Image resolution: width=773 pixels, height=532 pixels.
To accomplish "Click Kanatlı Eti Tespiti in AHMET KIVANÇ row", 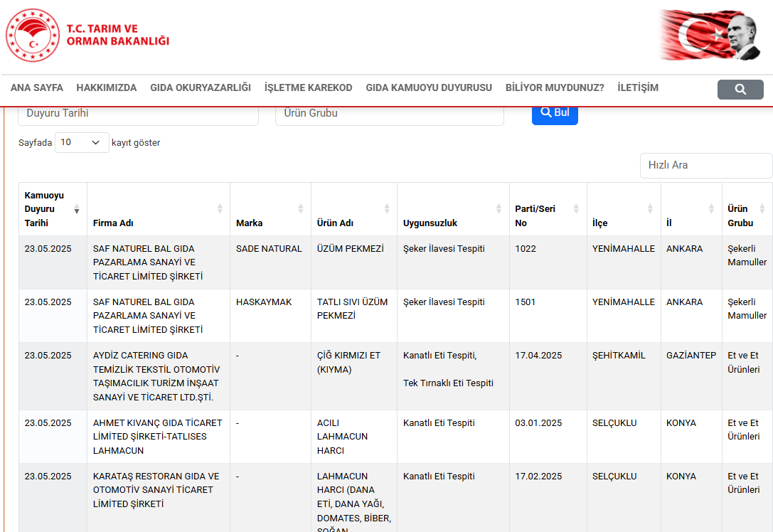I will click(439, 423).
